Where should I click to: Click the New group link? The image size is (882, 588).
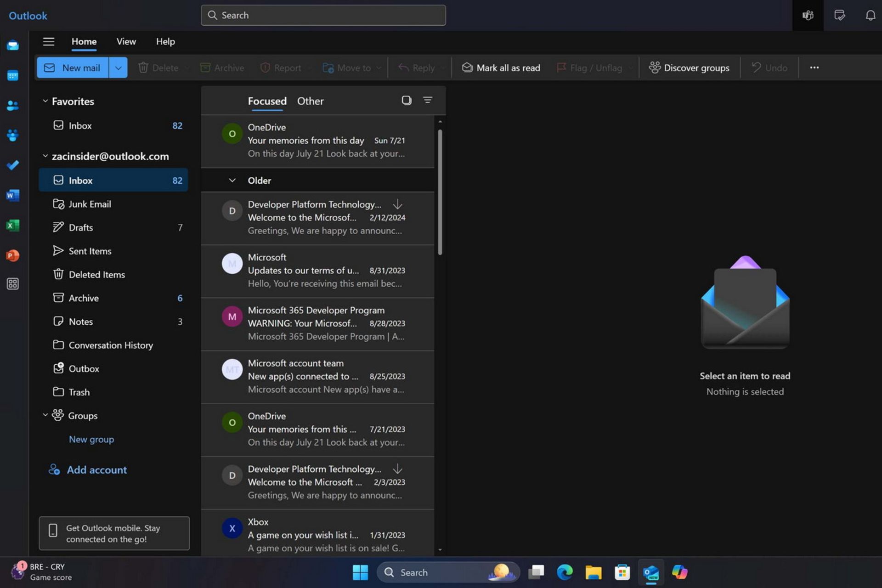[91, 439]
